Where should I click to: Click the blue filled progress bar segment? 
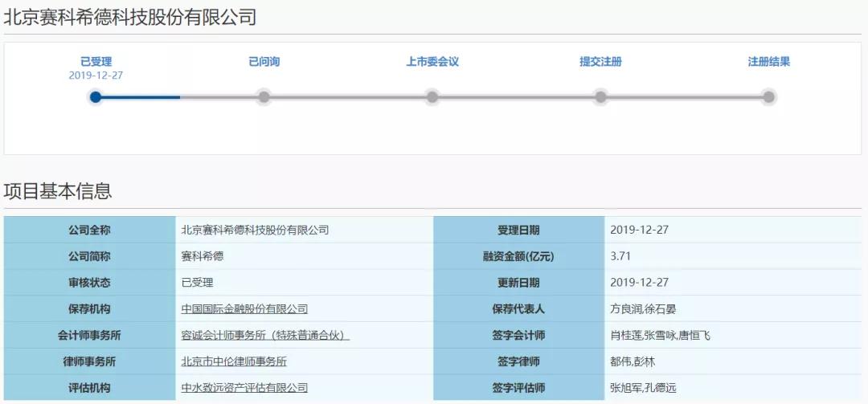pos(141,97)
